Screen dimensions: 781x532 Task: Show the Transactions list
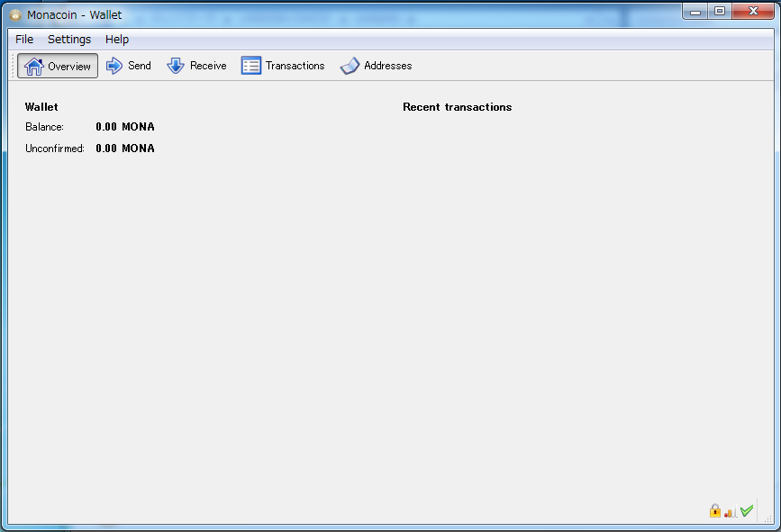(x=283, y=66)
